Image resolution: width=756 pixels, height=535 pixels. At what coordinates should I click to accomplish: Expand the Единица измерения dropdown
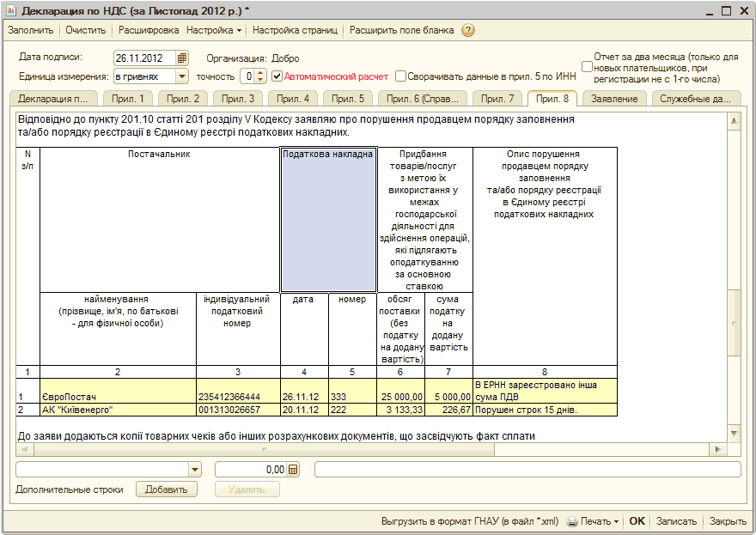click(x=181, y=76)
